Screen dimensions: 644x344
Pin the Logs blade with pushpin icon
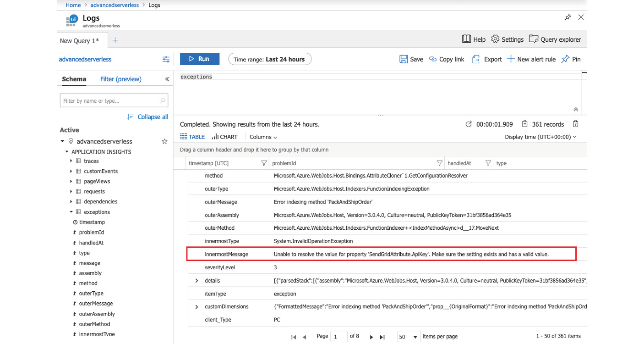568,17
